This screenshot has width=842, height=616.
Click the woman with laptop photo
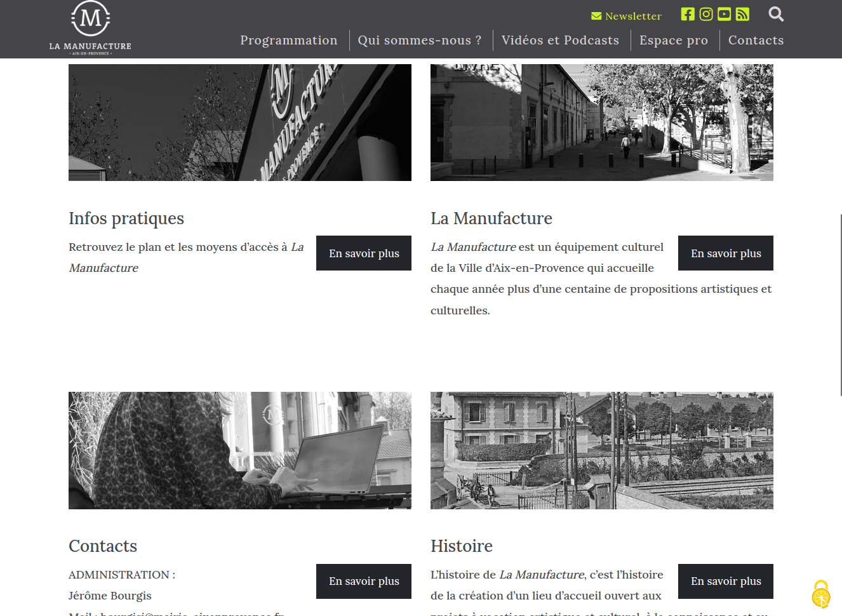click(240, 450)
